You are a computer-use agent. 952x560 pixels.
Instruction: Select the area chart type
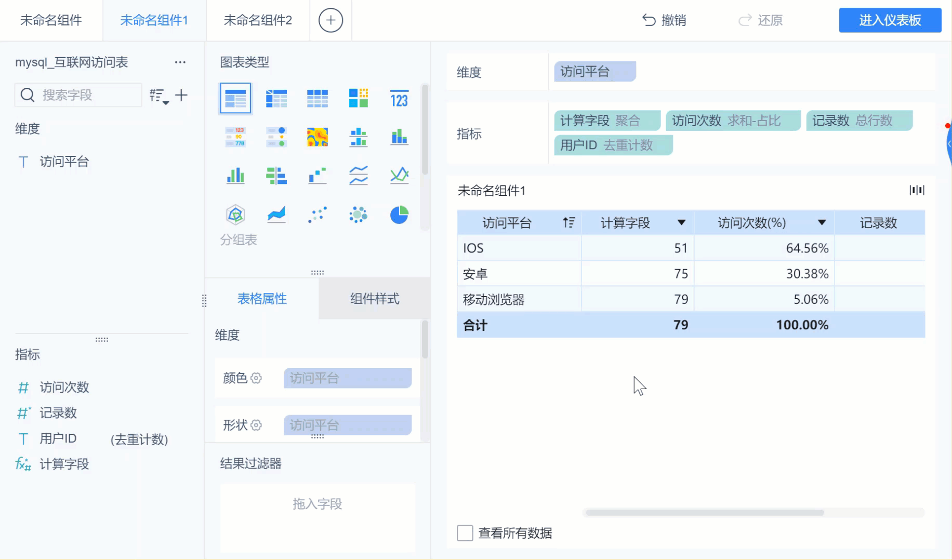point(276,215)
